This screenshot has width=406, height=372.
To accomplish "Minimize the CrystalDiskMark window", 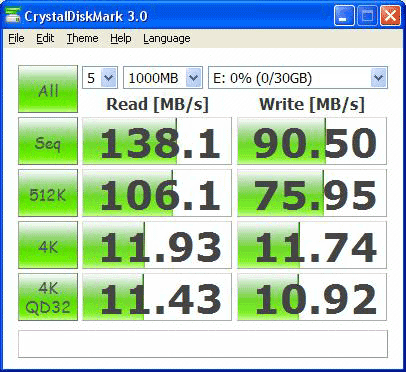I will 344,16.
